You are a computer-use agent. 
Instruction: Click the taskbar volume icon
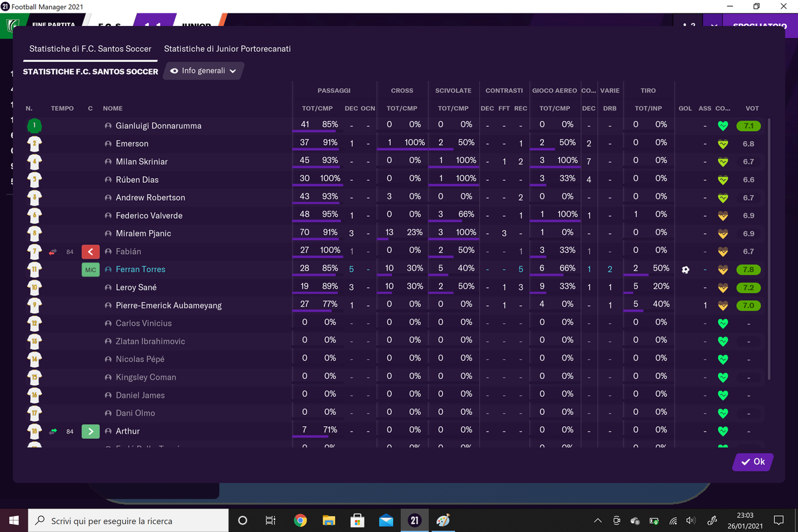(x=691, y=521)
